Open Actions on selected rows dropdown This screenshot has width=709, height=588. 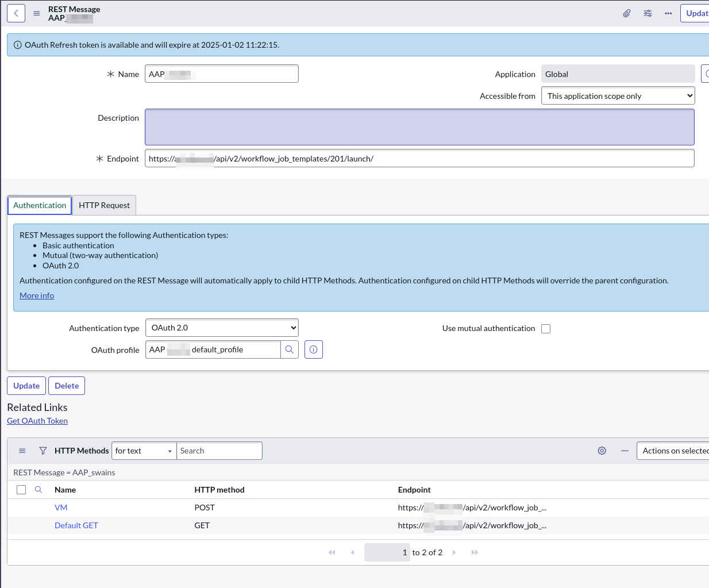pos(673,451)
